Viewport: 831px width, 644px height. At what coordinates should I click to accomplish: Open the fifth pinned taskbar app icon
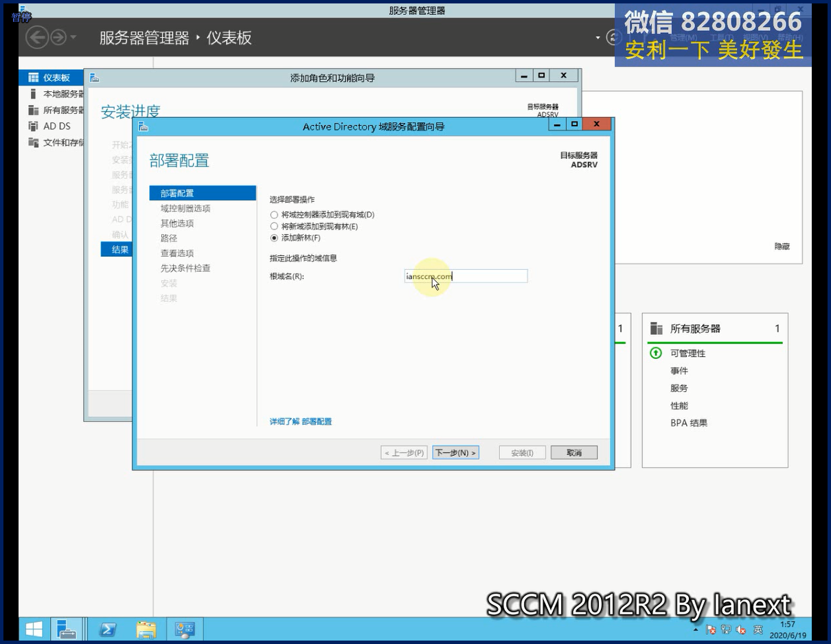(x=185, y=629)
